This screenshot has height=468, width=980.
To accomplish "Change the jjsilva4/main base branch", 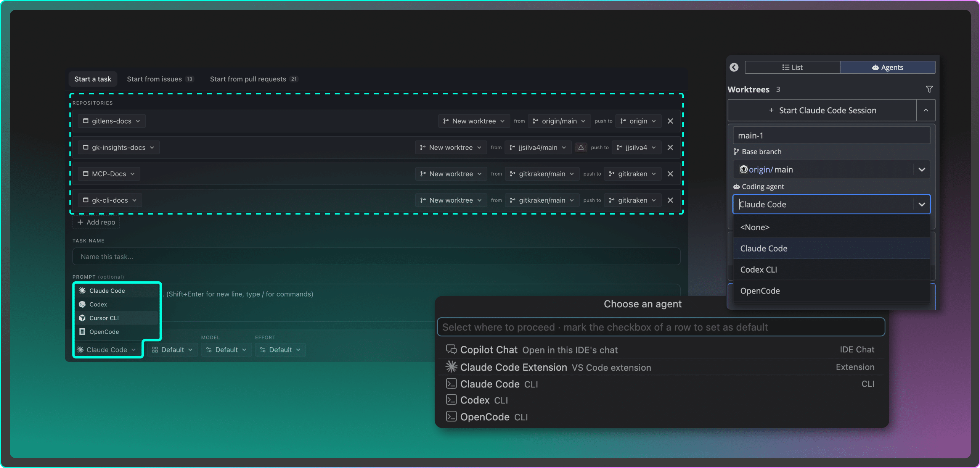I will [x=538, y=147].
